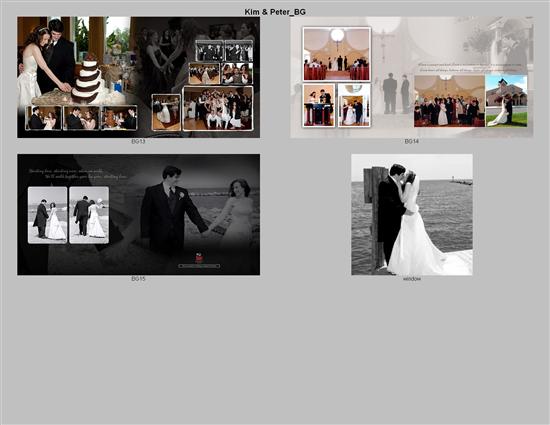Screen dimensions: 550x425
Task: Open the BG15 beach walk thumbnail
Action: pos(139,214)
